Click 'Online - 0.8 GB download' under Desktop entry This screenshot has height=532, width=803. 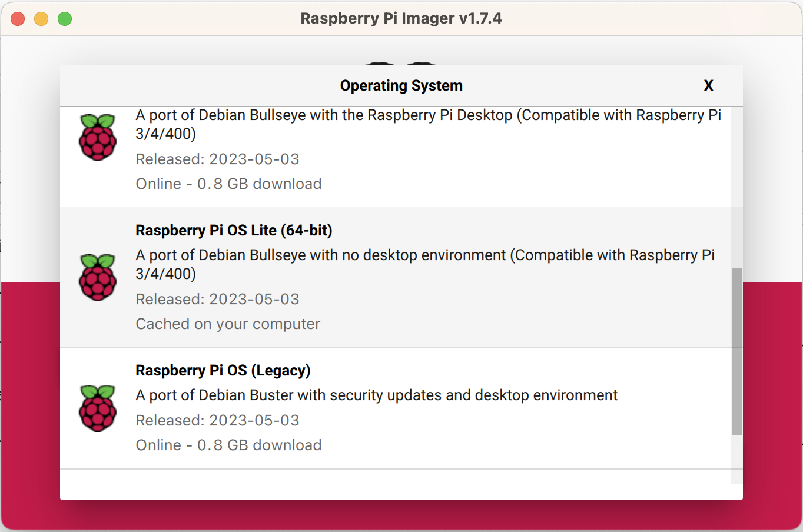[x=228, y=184]
